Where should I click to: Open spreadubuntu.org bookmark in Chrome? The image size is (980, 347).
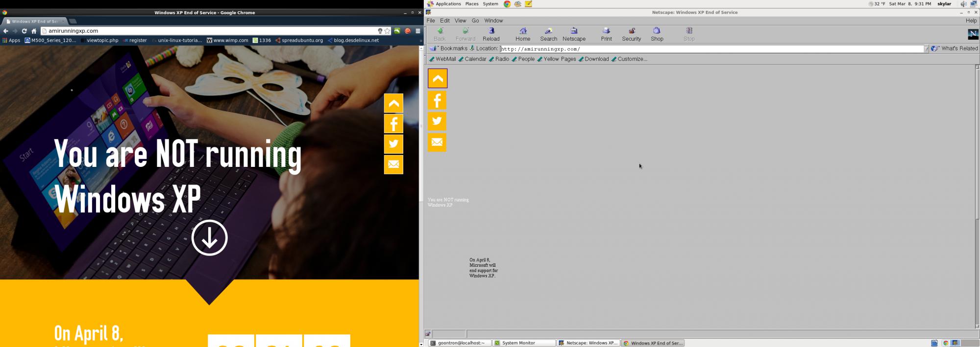299,41
